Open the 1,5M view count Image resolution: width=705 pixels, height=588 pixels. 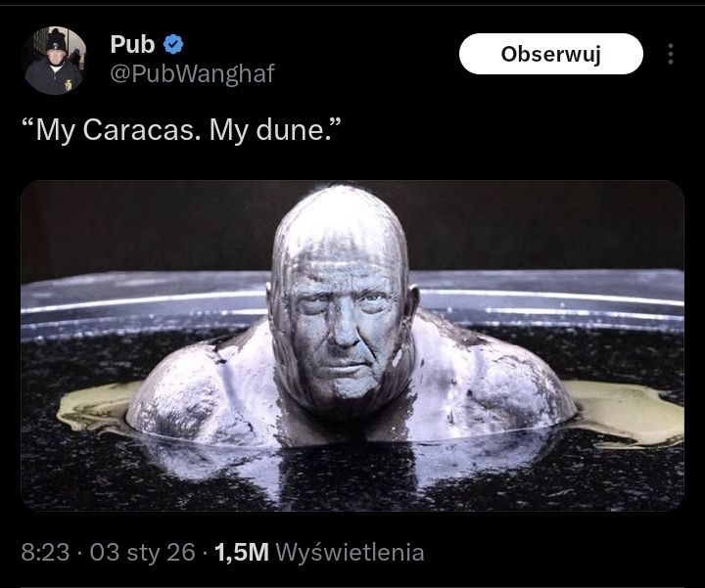click(242, 552)
